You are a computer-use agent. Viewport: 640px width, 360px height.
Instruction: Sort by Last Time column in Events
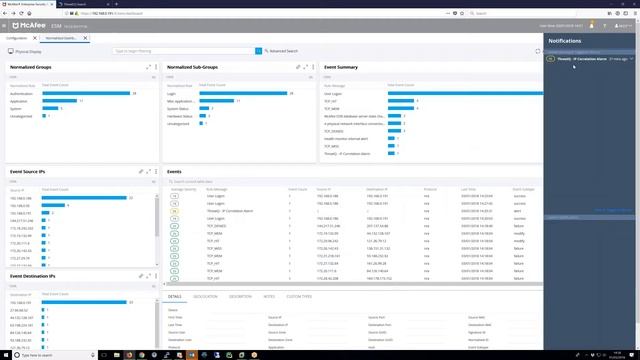coord(468,189)
